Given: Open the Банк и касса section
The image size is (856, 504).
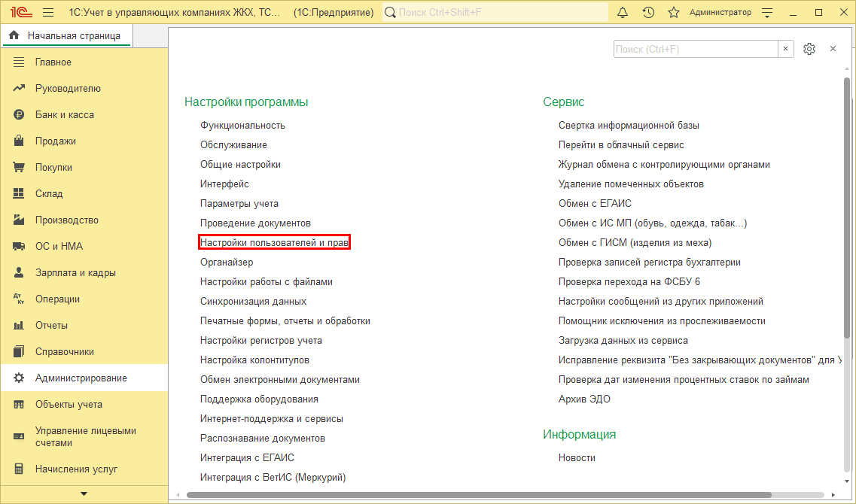Looking at the screenshot, I should 64,115.
